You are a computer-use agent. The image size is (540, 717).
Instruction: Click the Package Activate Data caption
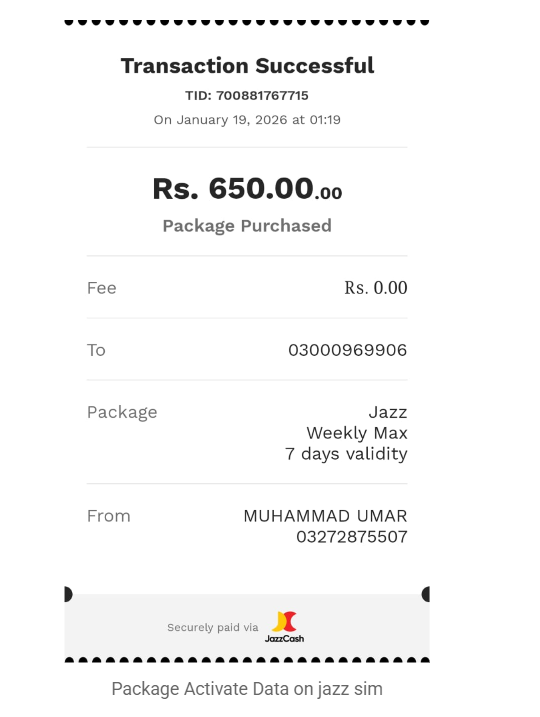247,689
